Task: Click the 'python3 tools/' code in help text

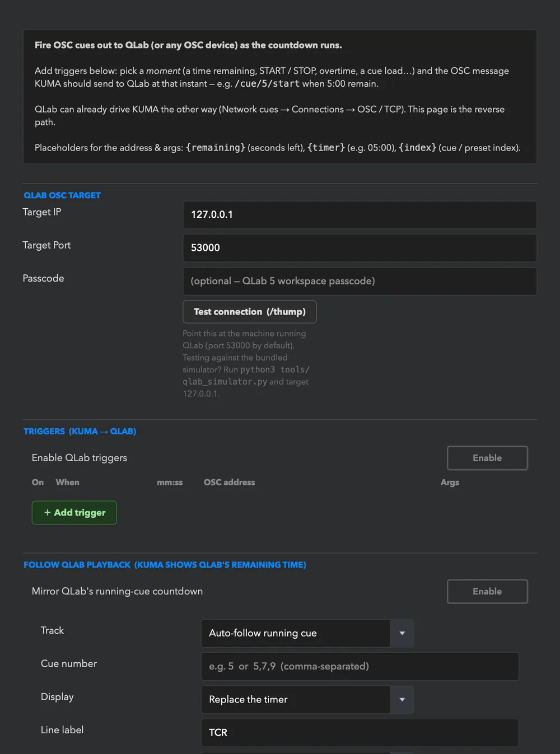Action: point(275,370)
